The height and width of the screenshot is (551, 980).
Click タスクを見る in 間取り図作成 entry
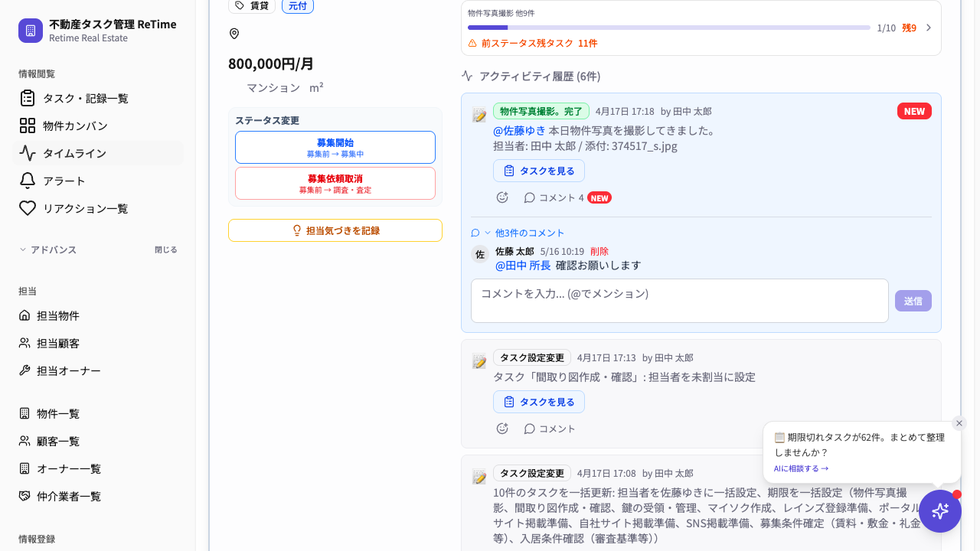click(539, 402)
